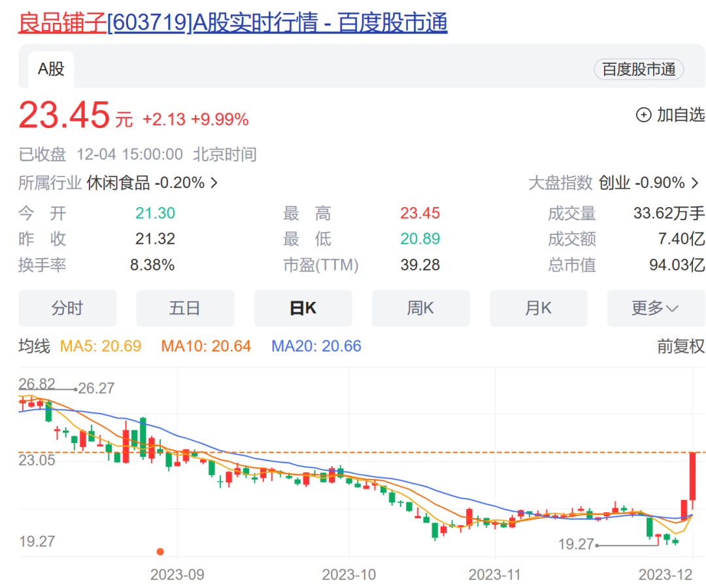Image resolution: width=706 pixels, height=588 pixels.
Task: Switch to the 五日 chart tab
Action: (x=185, y=308)
